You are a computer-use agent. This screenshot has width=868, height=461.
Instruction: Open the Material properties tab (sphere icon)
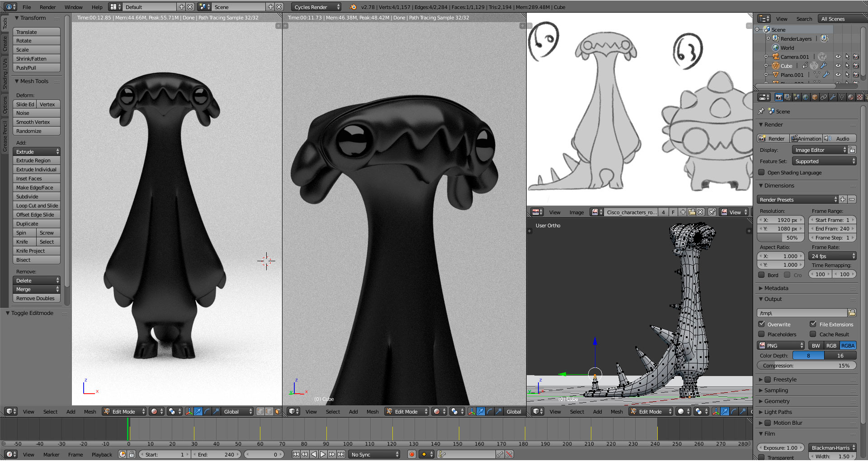(x=851, y=97)
